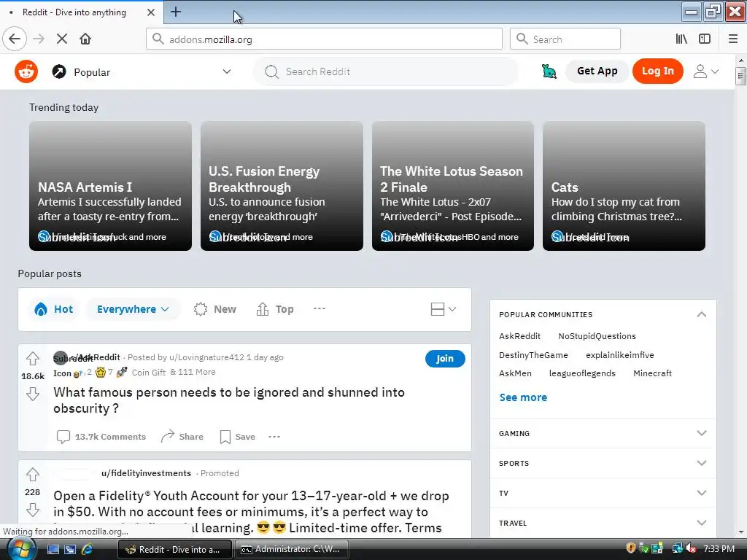
Task: Save the AskReddit post
Action: tap(237, 437)
